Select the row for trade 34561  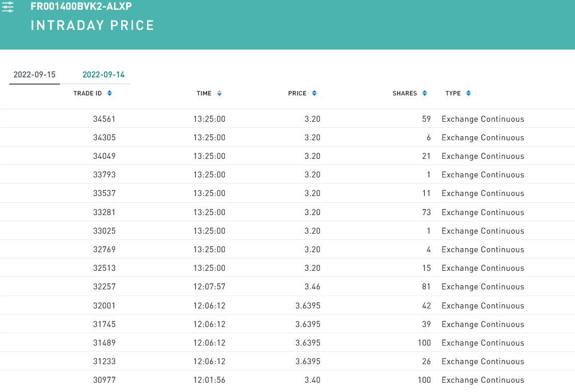pyautogui.click(x=105, y=119)
